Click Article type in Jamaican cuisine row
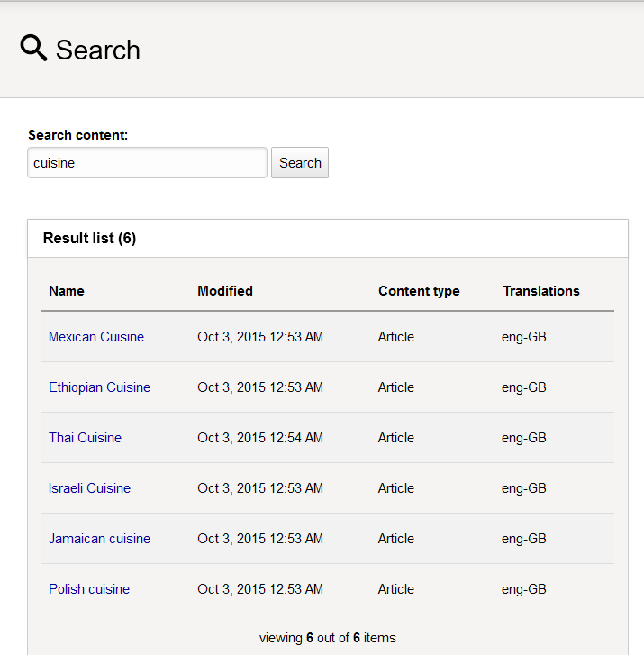The width and height of the screenshot is (644, 655). click(x=396, y=539)
